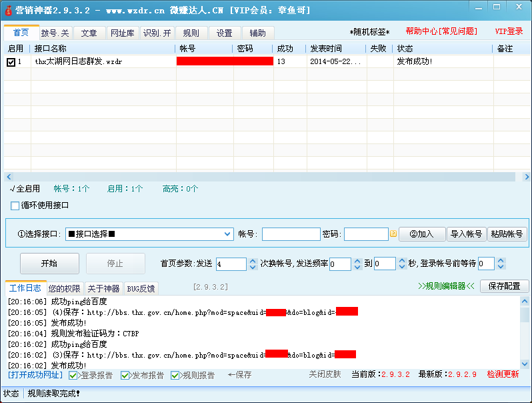Open the 文章 tab
Viewport: 532px width, 403px height.
click(x=89, y=33)
